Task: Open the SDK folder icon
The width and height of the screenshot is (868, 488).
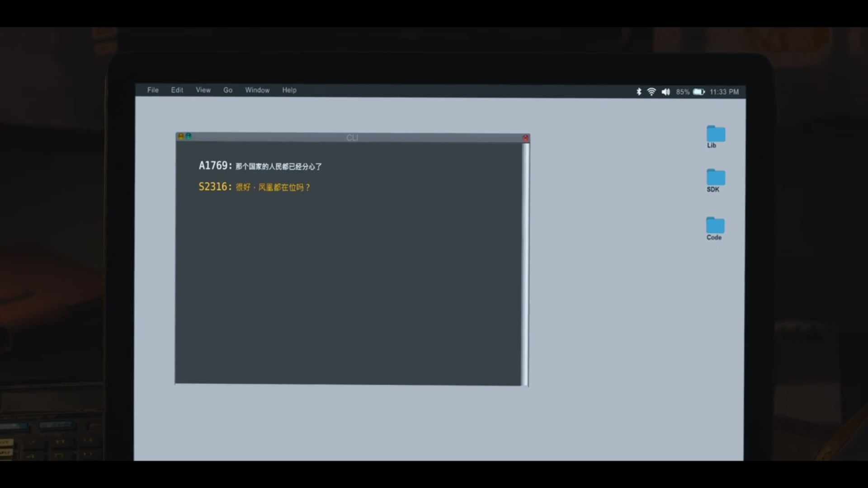Action: [x=716, y=177]
